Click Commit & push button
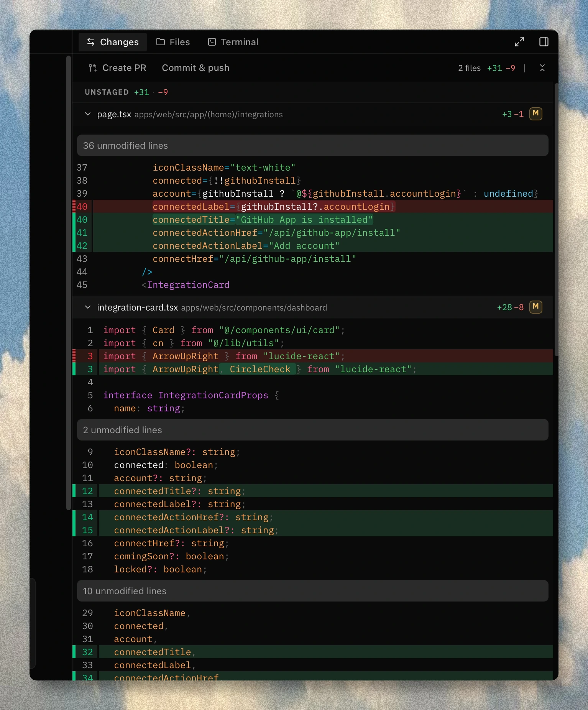Viewport: 588px width, 710px height. tap(195, 68)
